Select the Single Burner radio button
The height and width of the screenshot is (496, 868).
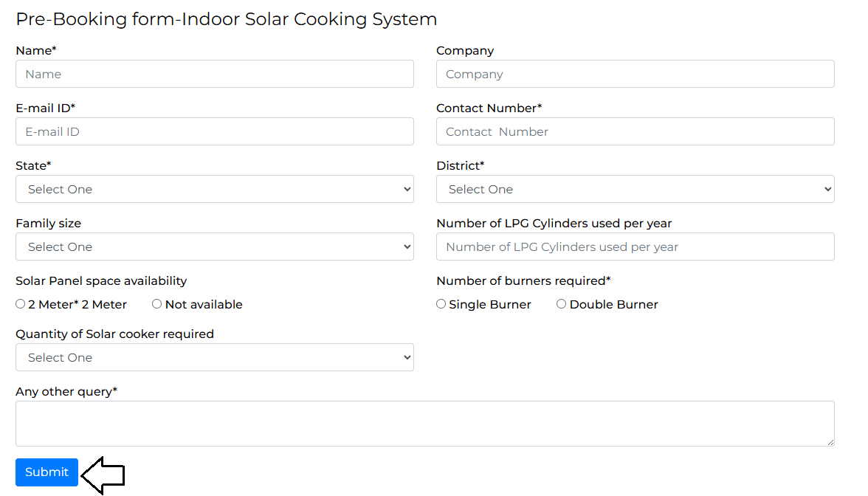[441, 303]
